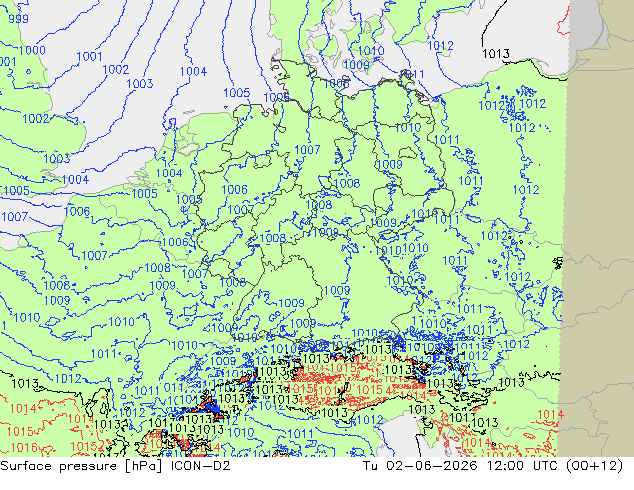The width and height of the screenshot is (634, 490).
Task: Click the red "1016" isobar label
Action: coord(24,448)
